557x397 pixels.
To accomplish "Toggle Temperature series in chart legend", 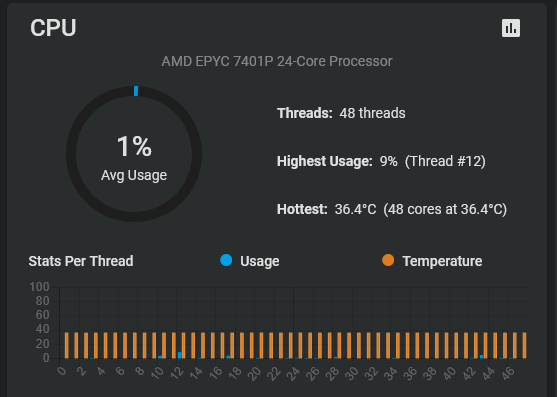I will pyautogui.click(x=432, y=261).
